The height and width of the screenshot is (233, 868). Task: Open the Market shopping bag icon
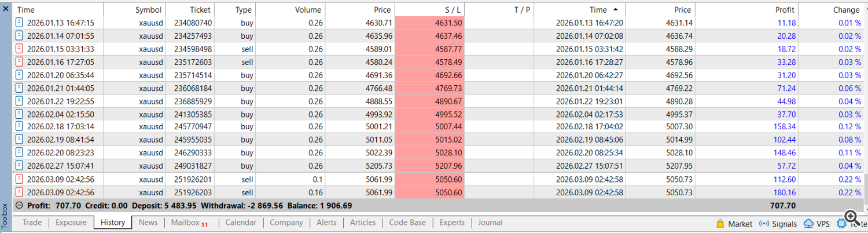pyautogui.click(x=720, y=223)
